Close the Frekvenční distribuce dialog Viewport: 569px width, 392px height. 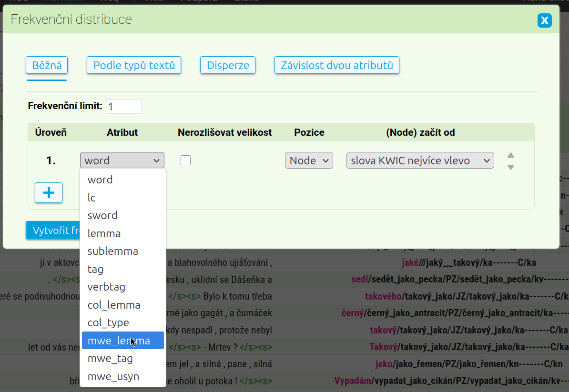(x=544, y=20)
